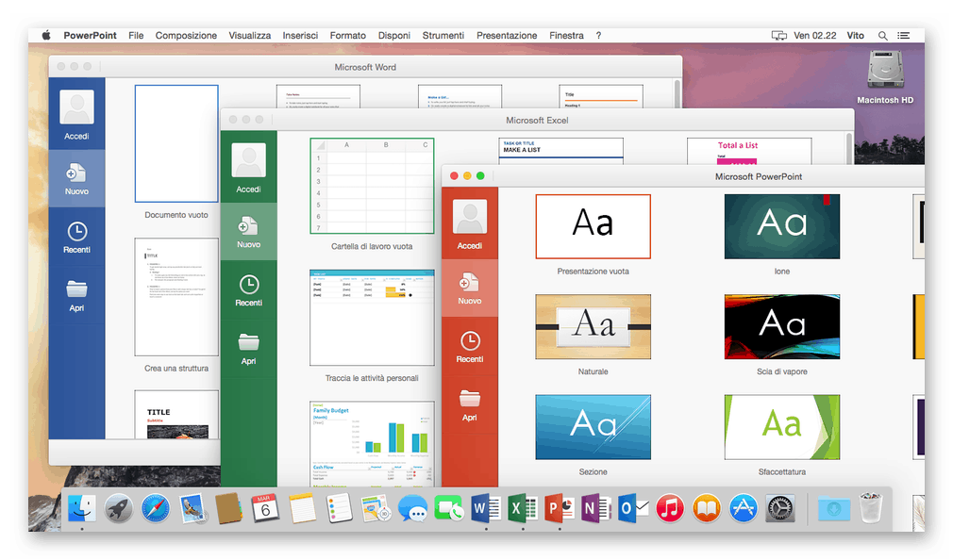Open Excel from the Dock
953x560 pixels.
tap(523, 508)
